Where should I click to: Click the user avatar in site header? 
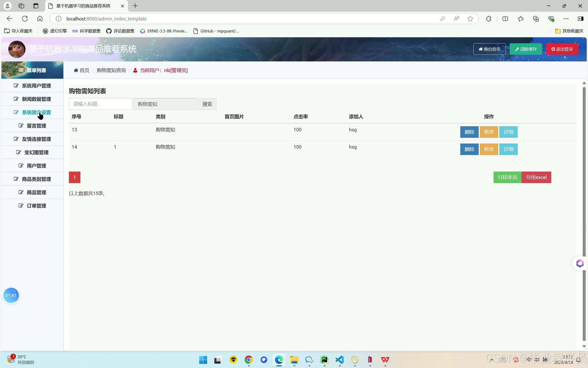click(x=17, y=49)
